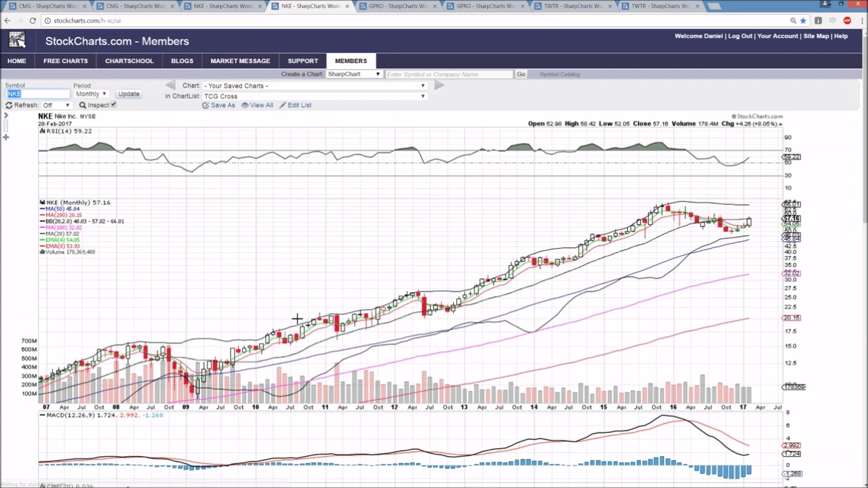
Task: Click the Symbol input field with NKE
Action: [x=37, y=94]
